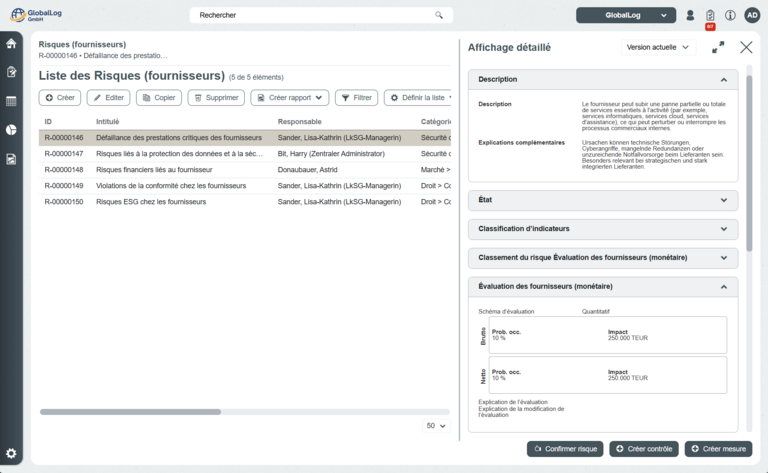Open the Version actuelle dropdown

click(658, 47)
